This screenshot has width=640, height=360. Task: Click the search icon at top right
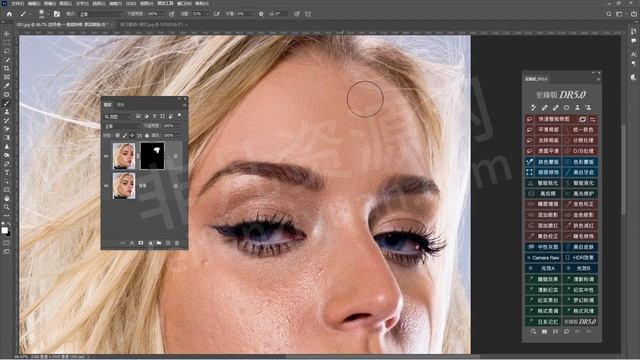[x=609, y=14]
